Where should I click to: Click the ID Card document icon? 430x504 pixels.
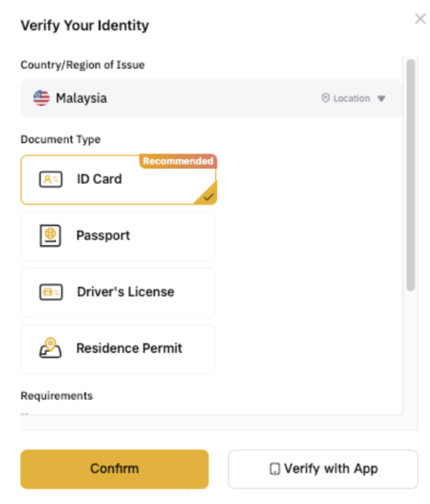pyautogui.click(x=50, y=179)
